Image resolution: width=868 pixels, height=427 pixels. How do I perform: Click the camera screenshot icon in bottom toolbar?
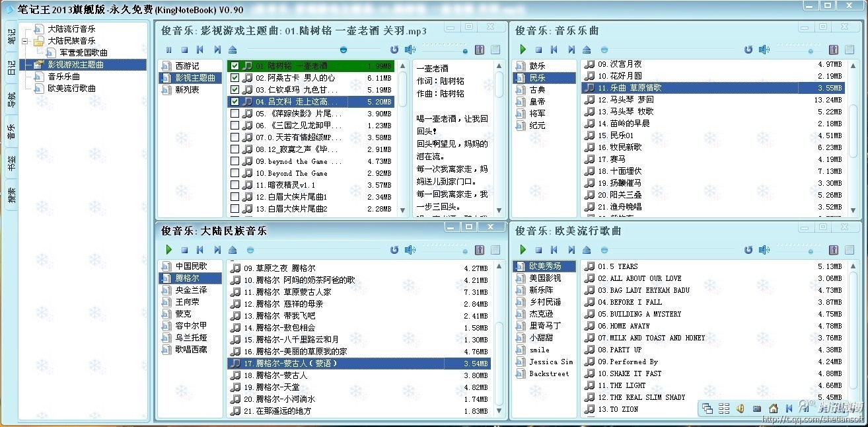[x=757, y=408]
